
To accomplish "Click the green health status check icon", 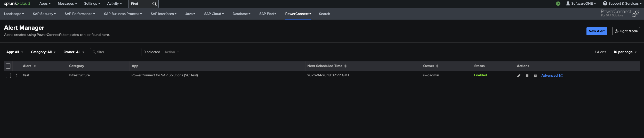I will pos(558,4).
